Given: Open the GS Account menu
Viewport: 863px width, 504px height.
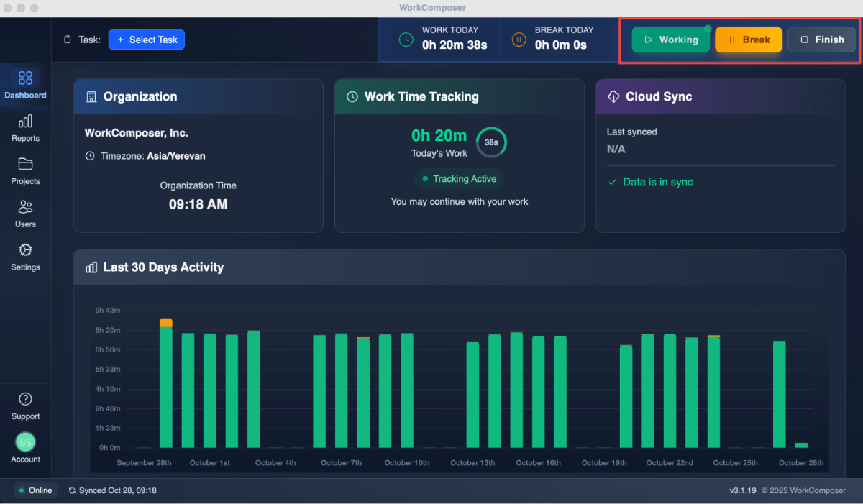Looking at the screenshot, I should [25, 441].
